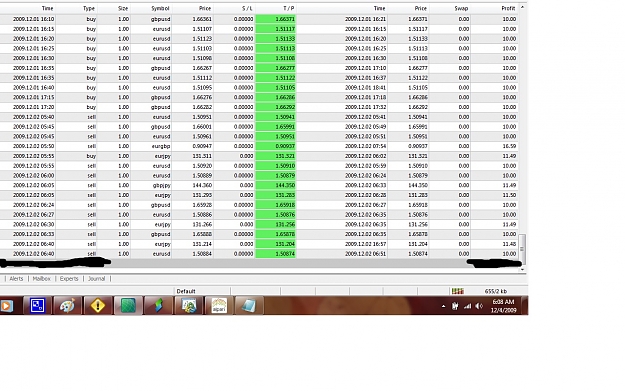625x391 pixels.
Task: Select the open price 1.66361 cell
Action: pyautogui.click(x=202, y=19)
